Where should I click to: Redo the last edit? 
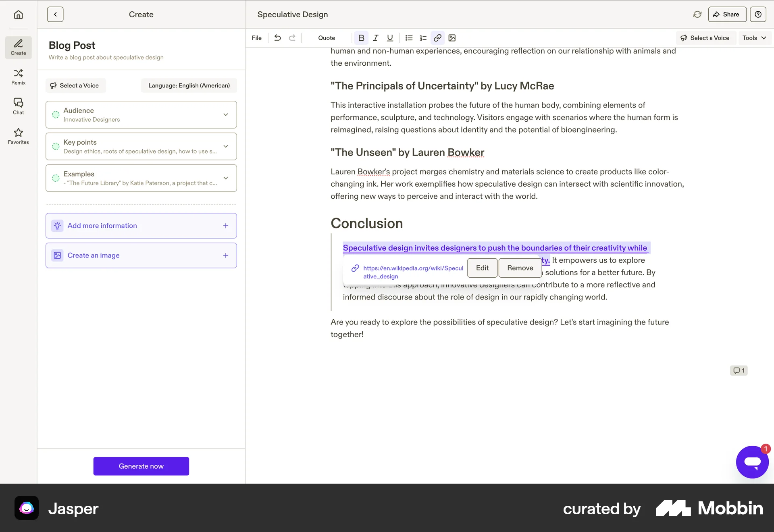(x=292, y=38)
